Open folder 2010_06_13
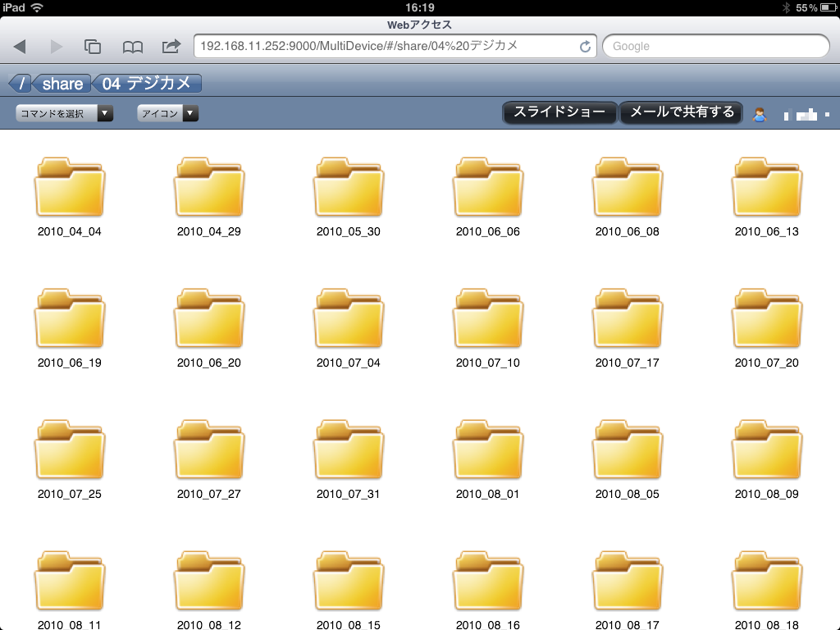The width and height of the screenshot is (840, 630). pyautogui.click(x=767, y=197)
